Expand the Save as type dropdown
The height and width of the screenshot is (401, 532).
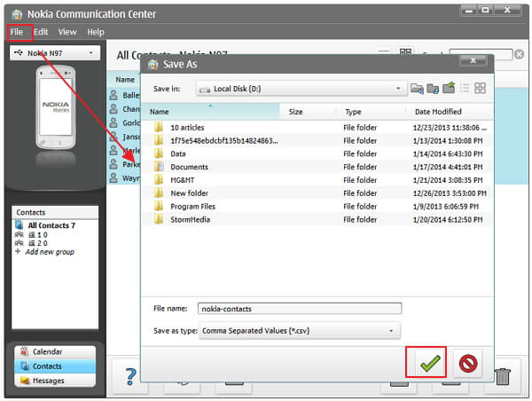point(300,330)
